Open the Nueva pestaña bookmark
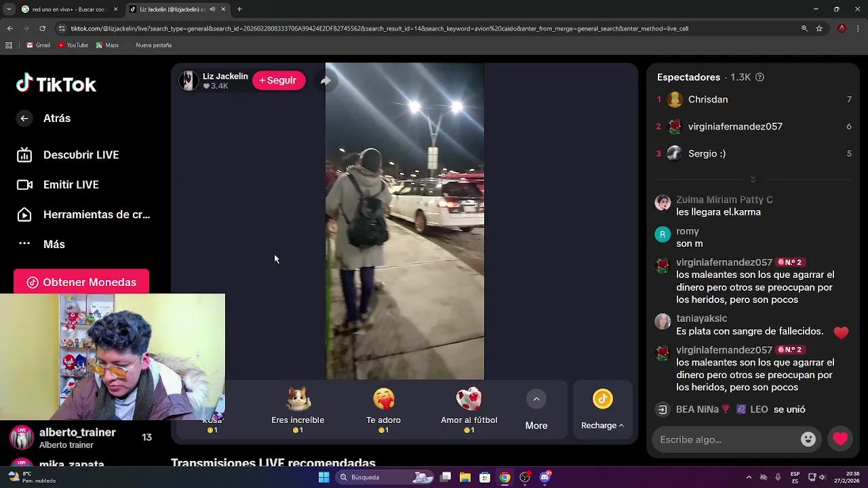The width and height of the screenshot is (868, 488). pos(153,45)
